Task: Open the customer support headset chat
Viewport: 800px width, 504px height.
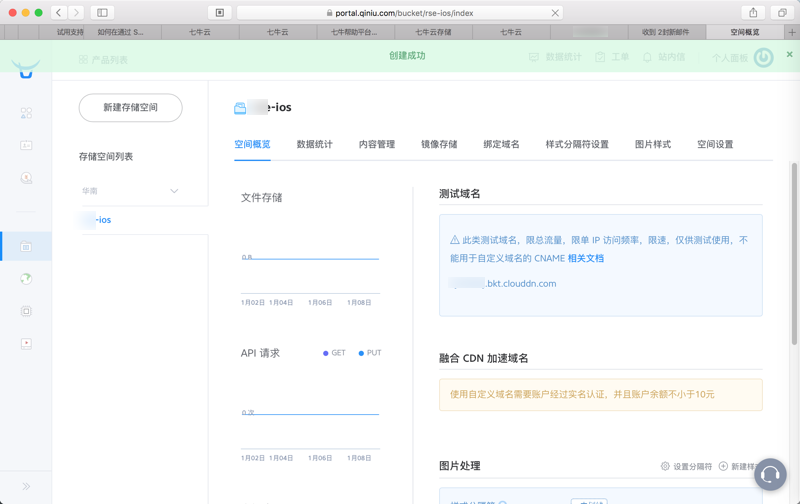Action: [769, 475]
